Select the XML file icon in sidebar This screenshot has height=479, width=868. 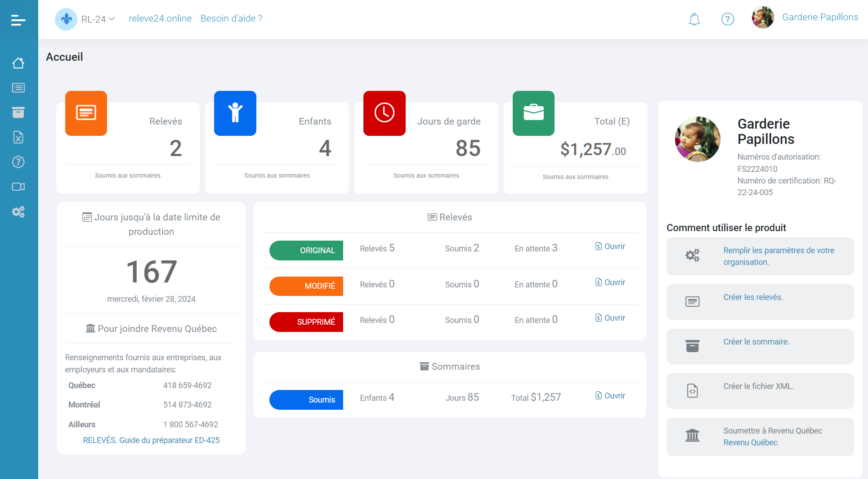pos(18,138)
